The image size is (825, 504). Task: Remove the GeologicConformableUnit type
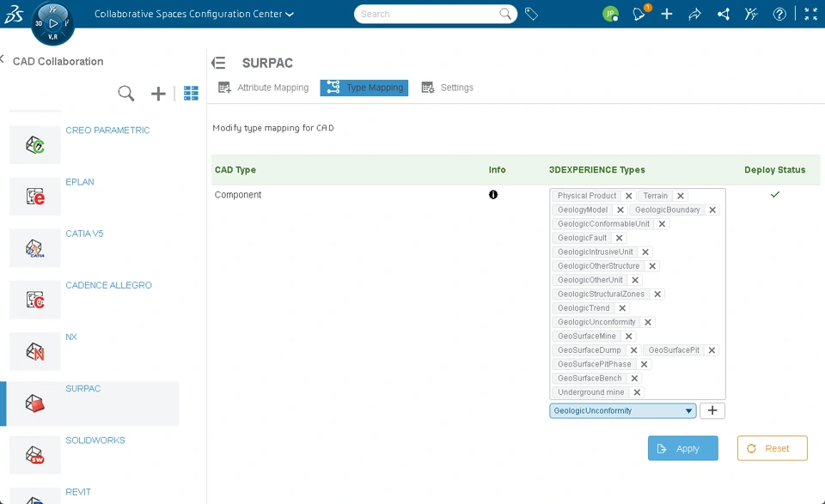(662, 224)
